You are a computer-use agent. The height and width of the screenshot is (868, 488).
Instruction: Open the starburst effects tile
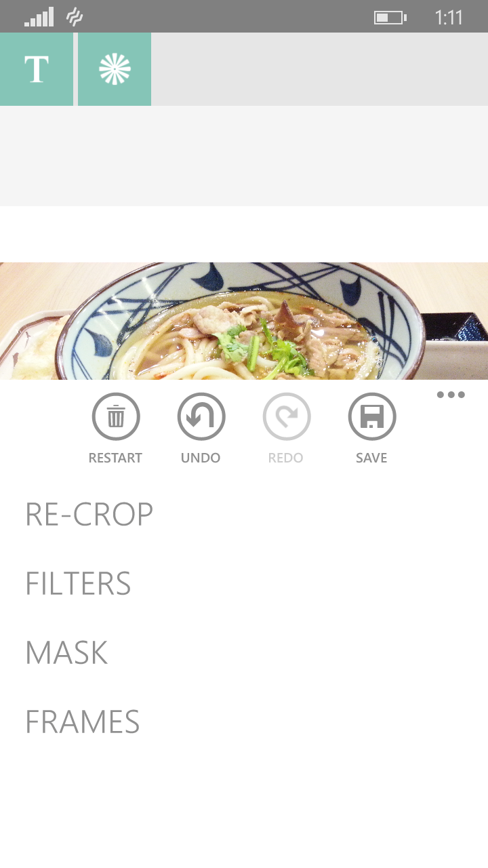coord(115,69)
